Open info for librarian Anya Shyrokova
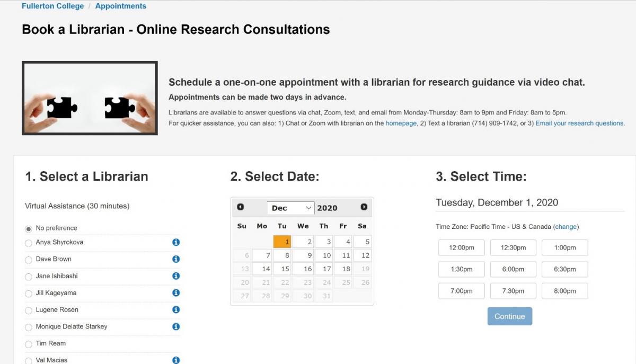Screen dimensions: 636x364 coord(176,242)
